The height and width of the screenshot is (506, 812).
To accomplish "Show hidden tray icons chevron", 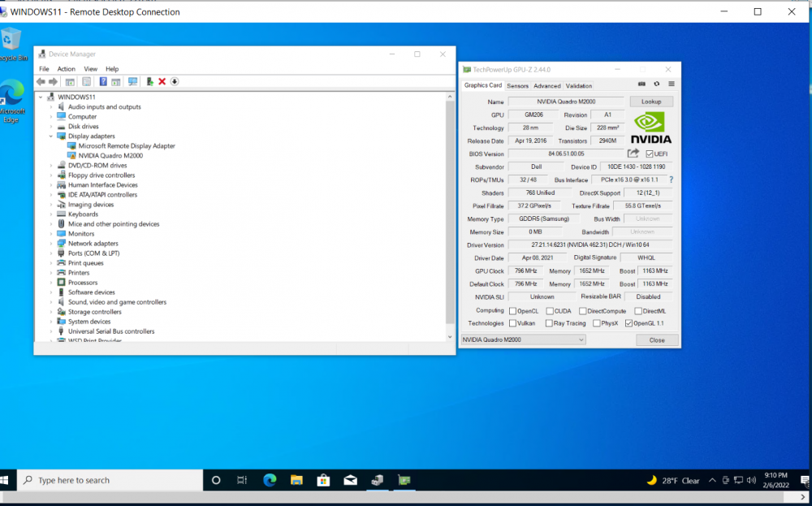I will pos(712,480).
